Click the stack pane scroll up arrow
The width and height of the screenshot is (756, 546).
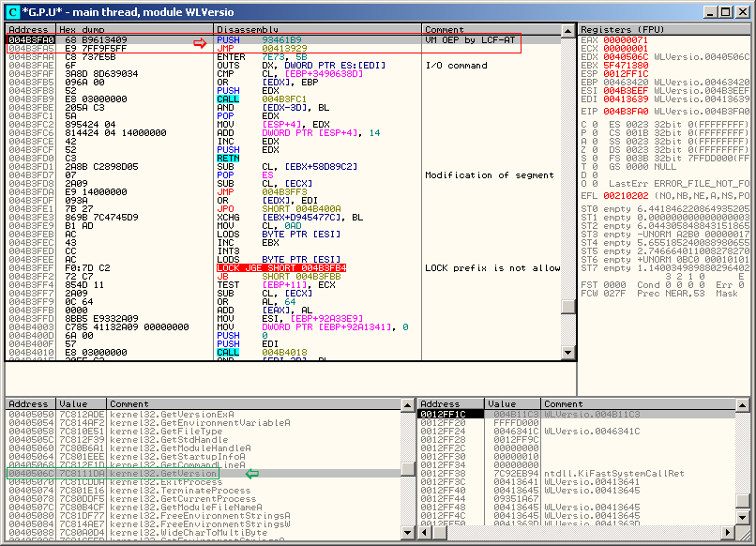(x=743, y=404)
